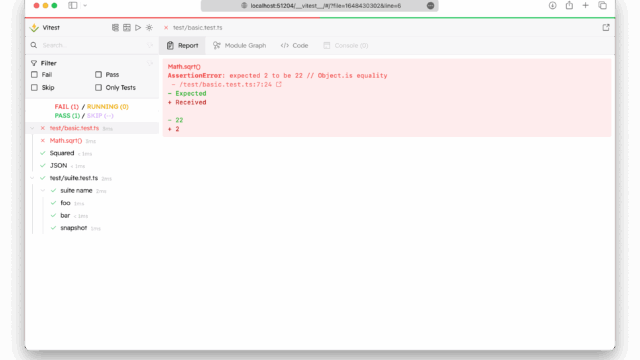This screenshot has height=360, width=640.
Task: Open /test/basic.test.ts:7:24 link
Action: (x=226, y=84)
